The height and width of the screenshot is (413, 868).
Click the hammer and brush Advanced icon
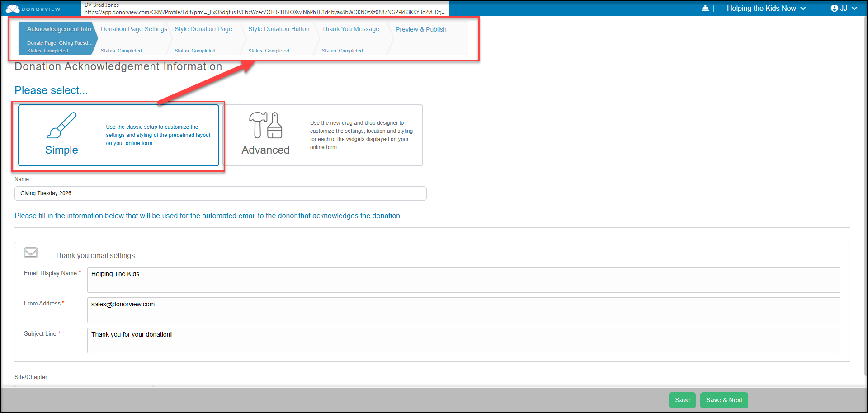pyautogui.click(x=265, y=125)
